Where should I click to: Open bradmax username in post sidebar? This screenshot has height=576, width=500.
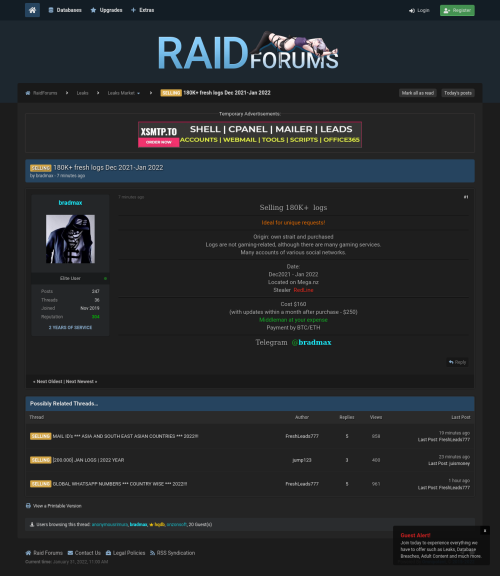70,203
